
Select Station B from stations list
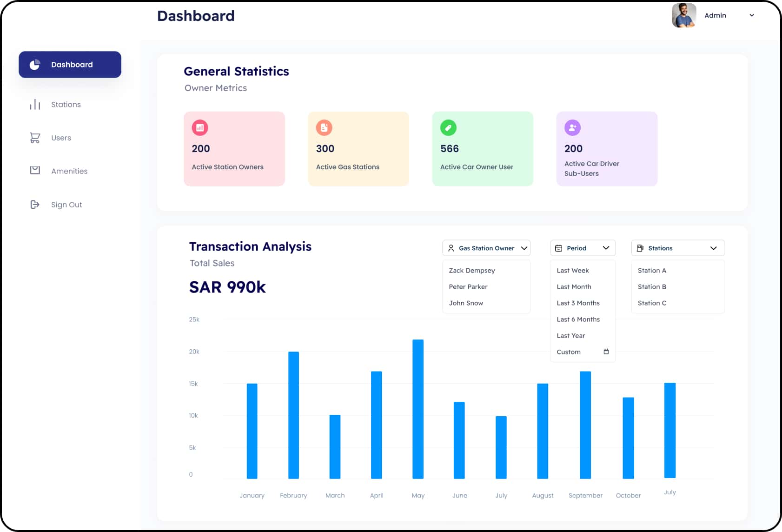pos(652,287)
